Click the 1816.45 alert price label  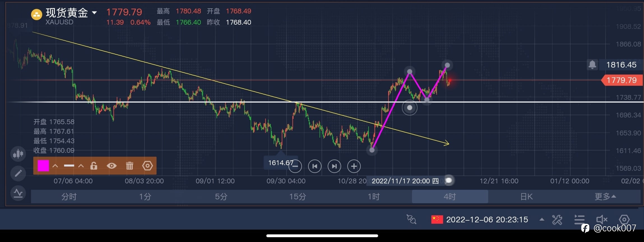click(621, 65)
